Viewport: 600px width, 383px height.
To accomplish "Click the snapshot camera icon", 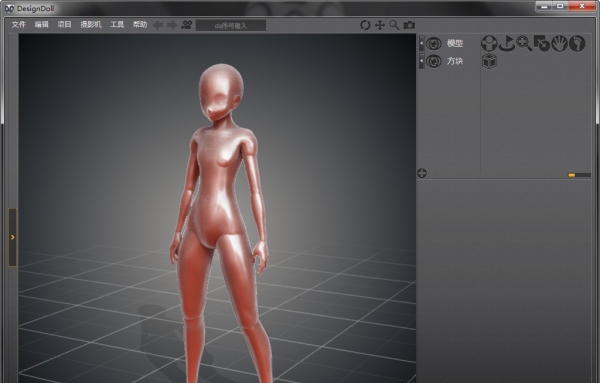I will point(409,25).
